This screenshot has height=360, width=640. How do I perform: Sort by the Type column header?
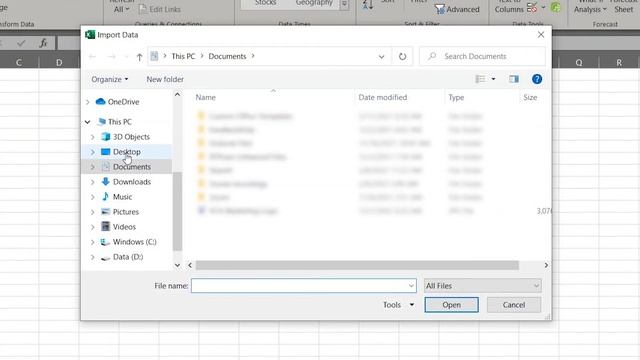click(456, 97)
